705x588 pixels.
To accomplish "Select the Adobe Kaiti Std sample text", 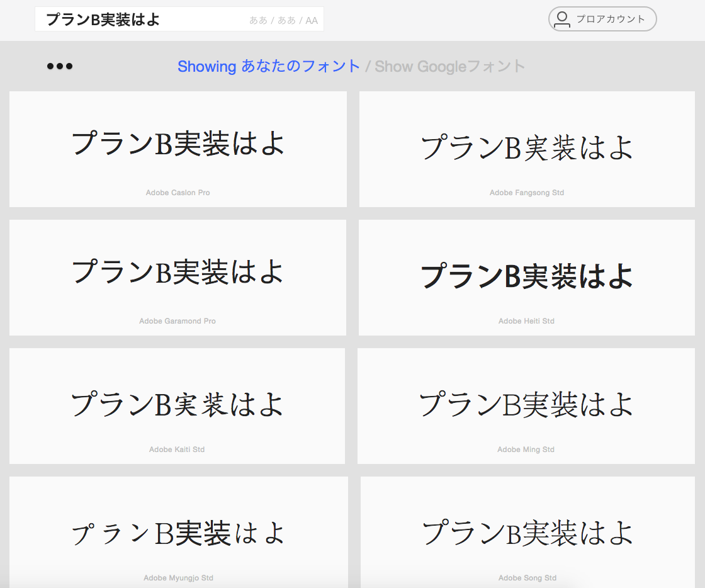I will [x=178, y=404].
